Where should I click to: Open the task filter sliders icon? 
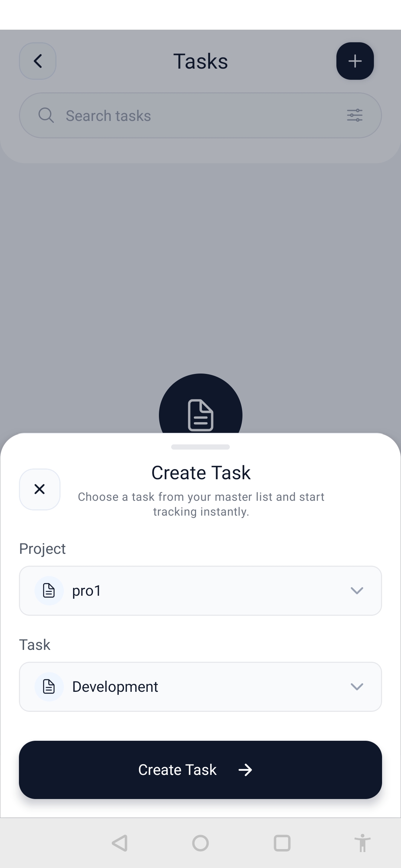(355, 115)
